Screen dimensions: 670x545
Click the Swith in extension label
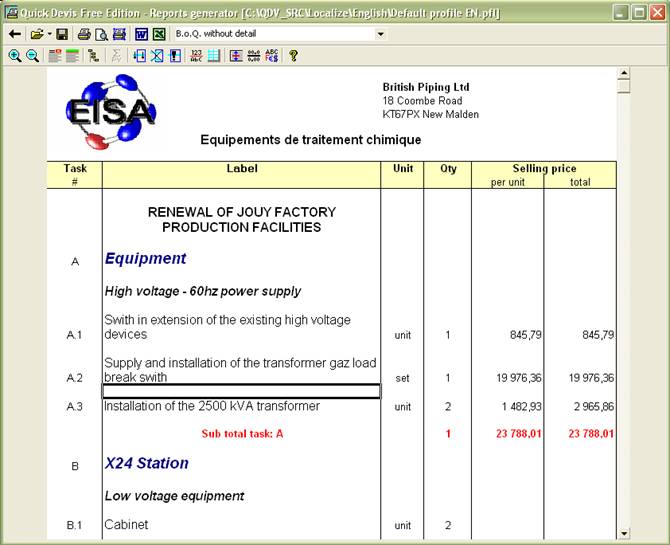point(227,327)
